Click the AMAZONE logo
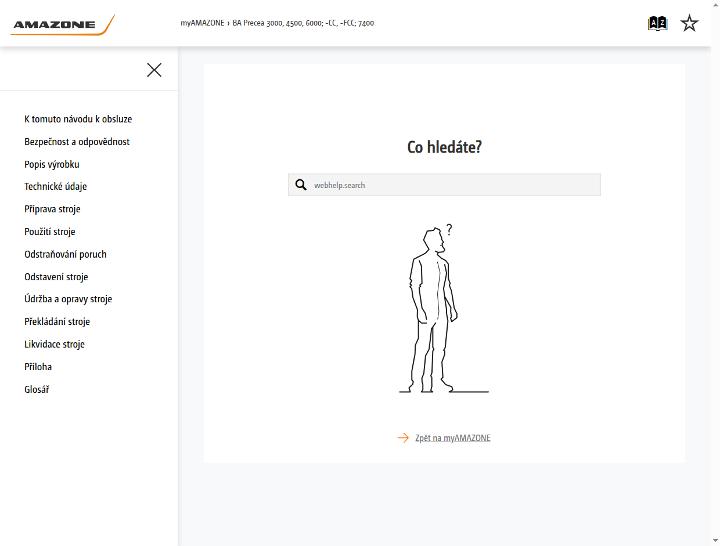 click(62, 25)
